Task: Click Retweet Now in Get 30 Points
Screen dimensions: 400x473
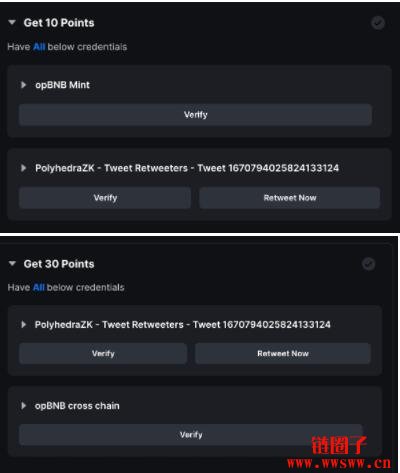Action: 283,353
